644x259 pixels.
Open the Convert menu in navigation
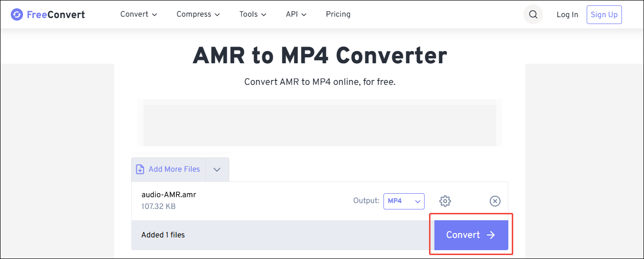(139, 14)
